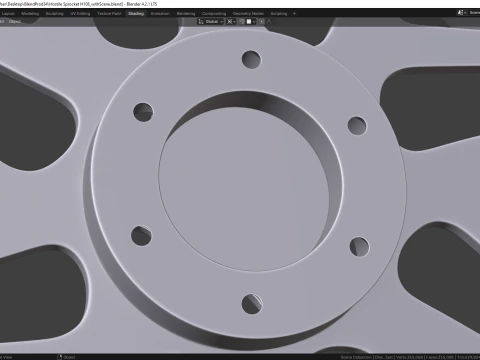Viewport: 480px width, 360px height.
Task: Open the Global transform orientation dropdown
Action: pos(211,22)
